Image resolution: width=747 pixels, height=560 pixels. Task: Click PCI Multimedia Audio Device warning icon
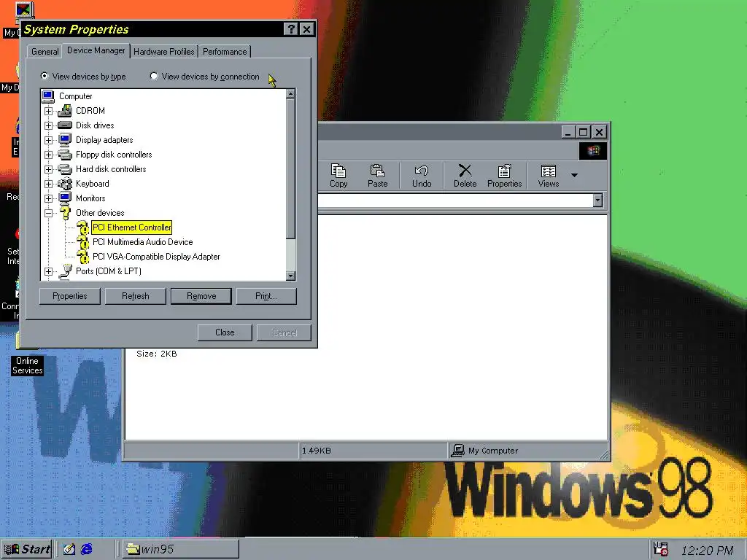[83, 242]
